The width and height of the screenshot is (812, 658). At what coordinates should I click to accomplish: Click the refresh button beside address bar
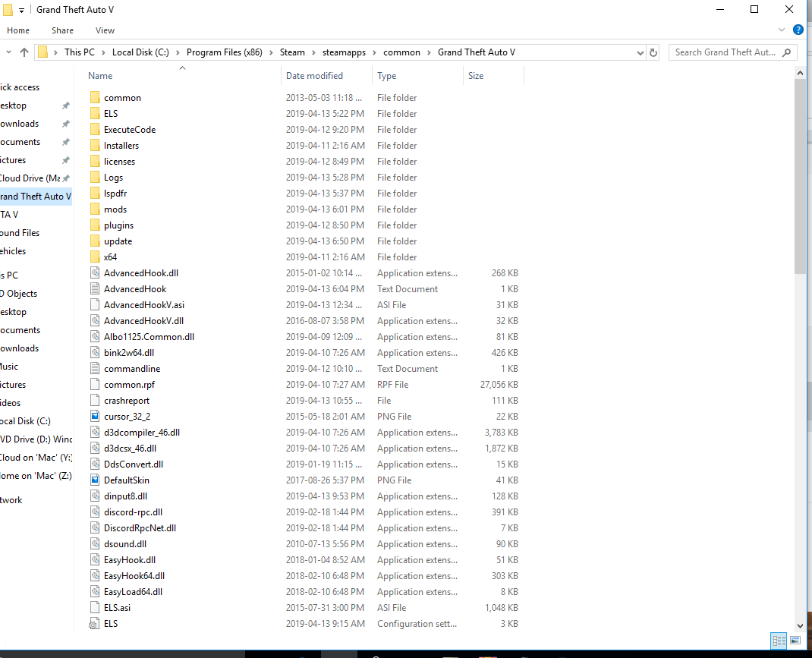click(x=653, y=53)
